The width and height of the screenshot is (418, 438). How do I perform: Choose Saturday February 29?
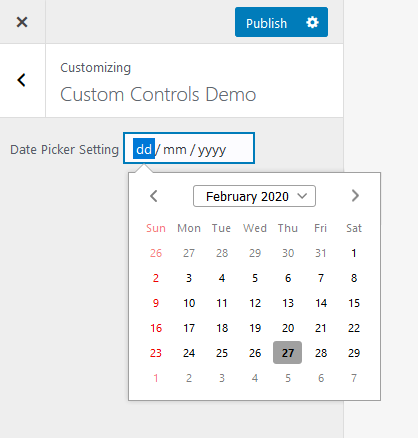point(354,353)
